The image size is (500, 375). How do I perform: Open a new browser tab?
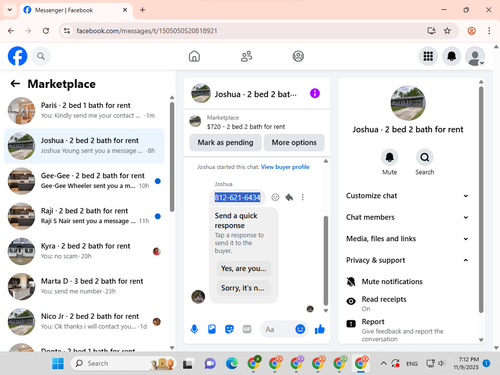142,10
